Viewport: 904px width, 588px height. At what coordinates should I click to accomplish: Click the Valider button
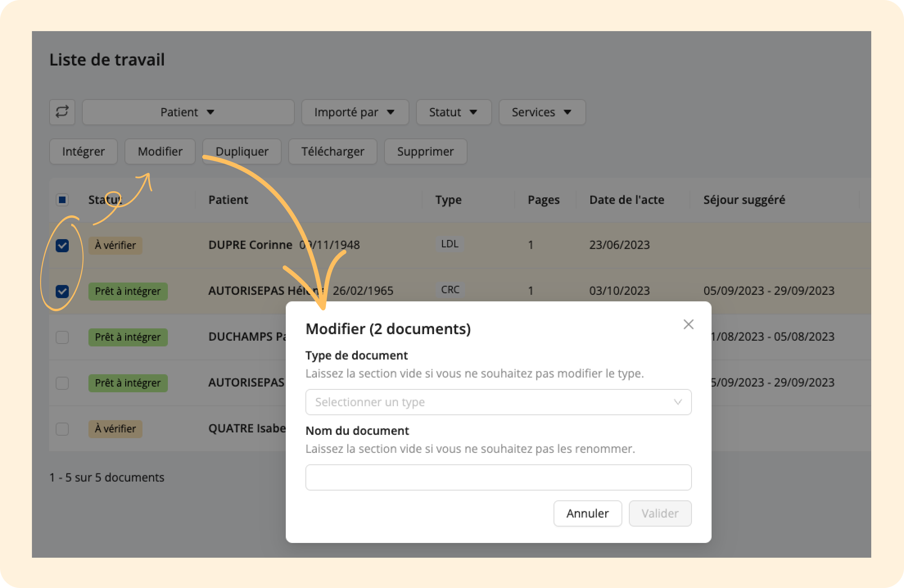point(660,513)
